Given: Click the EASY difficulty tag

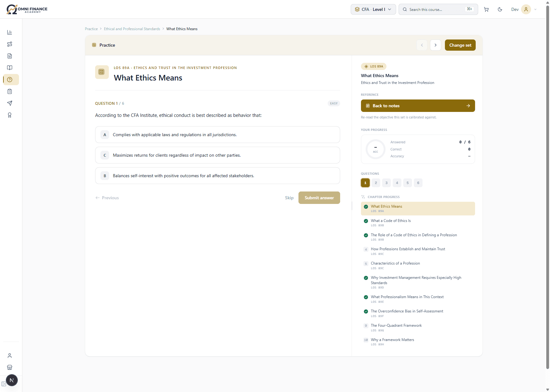Looking at the screenshot, I should click(x=334, y=104).
